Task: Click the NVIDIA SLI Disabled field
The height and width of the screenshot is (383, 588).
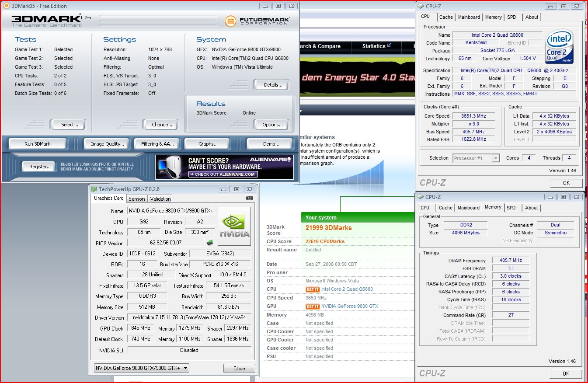Action: pyautogui.click(x=189, y=350)
